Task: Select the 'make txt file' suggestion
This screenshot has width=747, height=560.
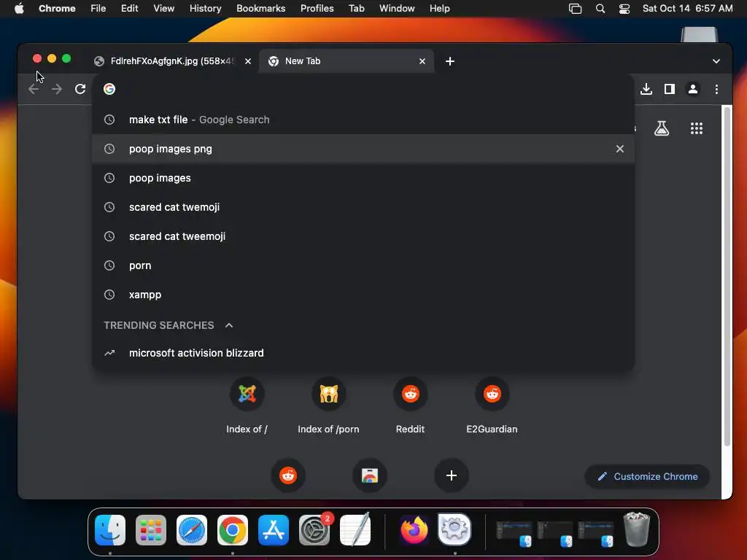Action: point(363,120)
